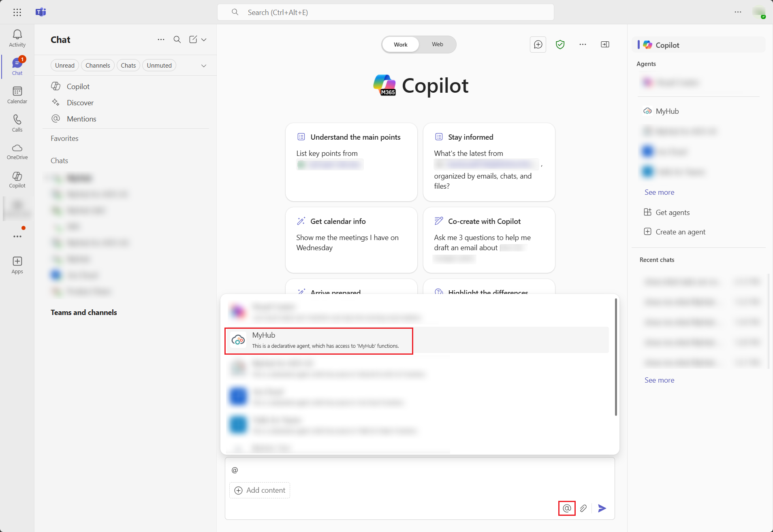Click See more under Agents
Image resolution: width=773 pixels, height=532 pixels.
pyautogui.click(x=659, y=192)
